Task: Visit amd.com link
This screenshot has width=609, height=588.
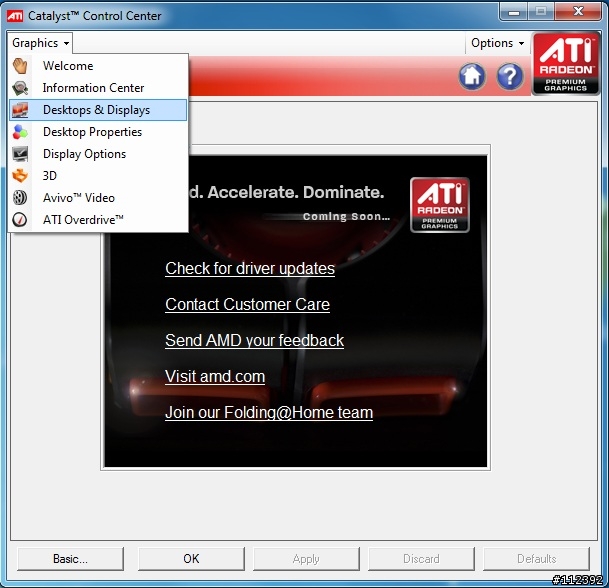Action: (x=215, y=376)
